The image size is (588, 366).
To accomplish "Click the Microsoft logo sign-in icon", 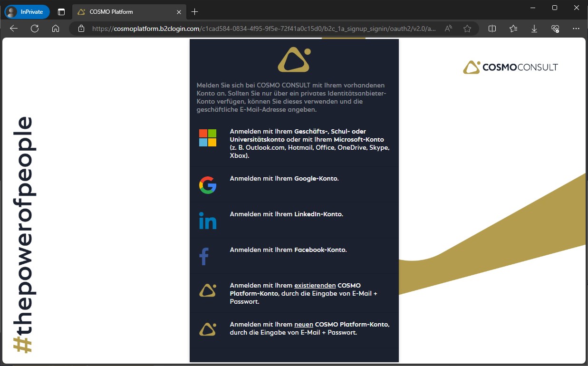I will (x=208, y=138).
